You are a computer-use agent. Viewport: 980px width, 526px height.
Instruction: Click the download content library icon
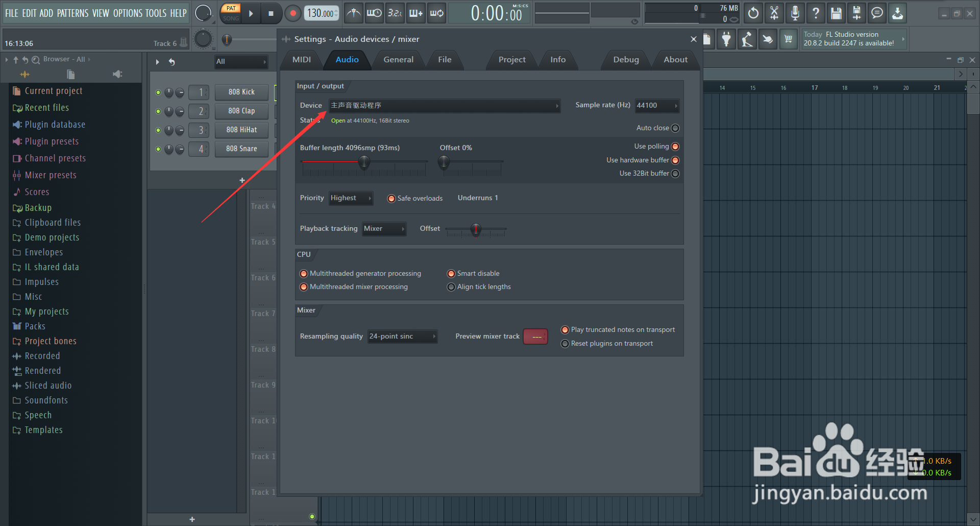click(897, 13)
